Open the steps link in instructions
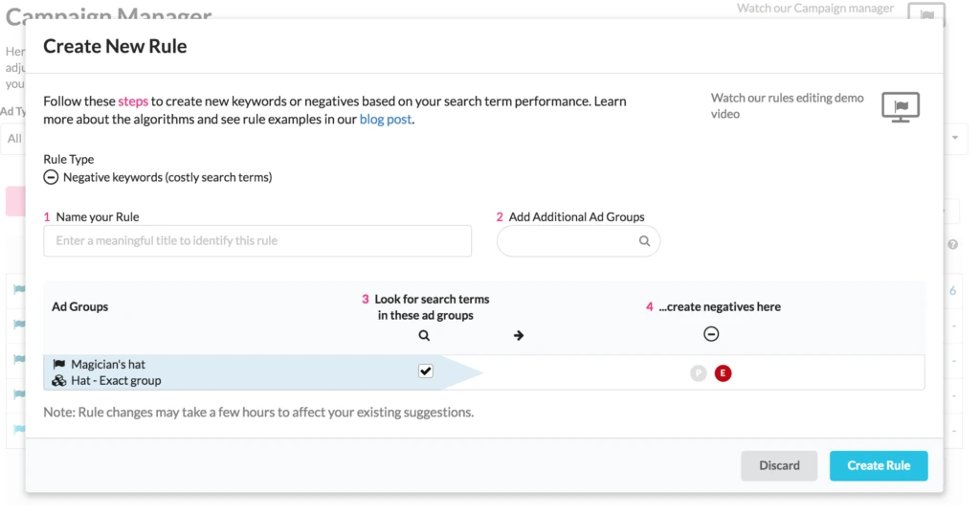The width and height of the screenshot is (980, 517). click(132, 101)
